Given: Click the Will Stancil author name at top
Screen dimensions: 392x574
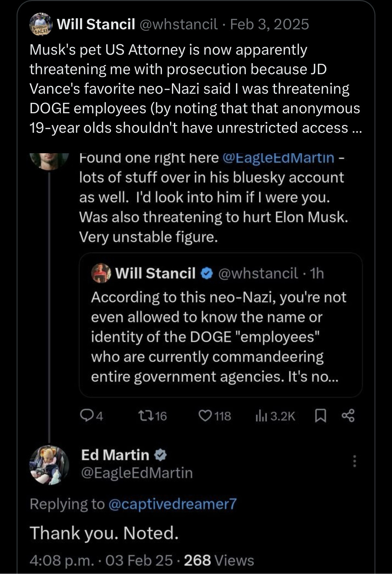Looking at the screenshot, I should click(x=96, y=24).
